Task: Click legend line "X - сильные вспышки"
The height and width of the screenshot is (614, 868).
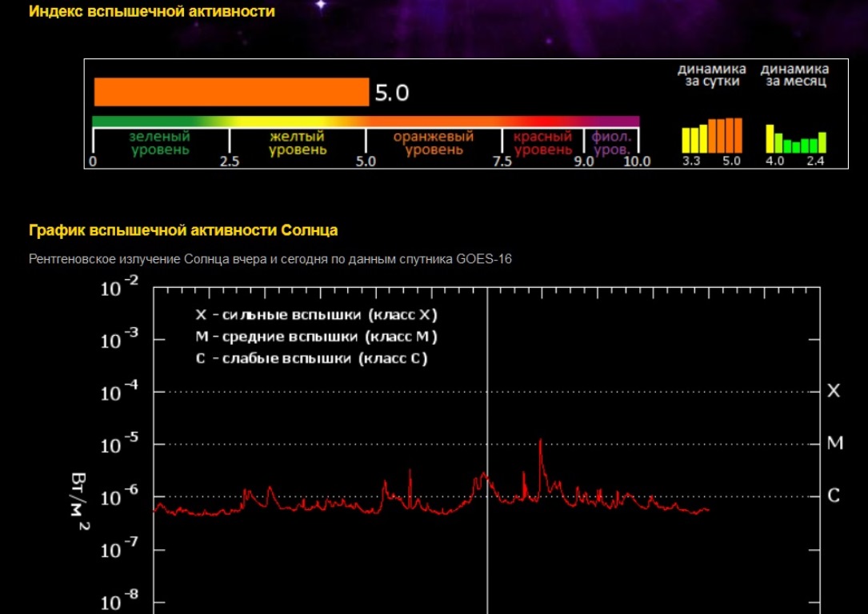Action: click(316, 314)
